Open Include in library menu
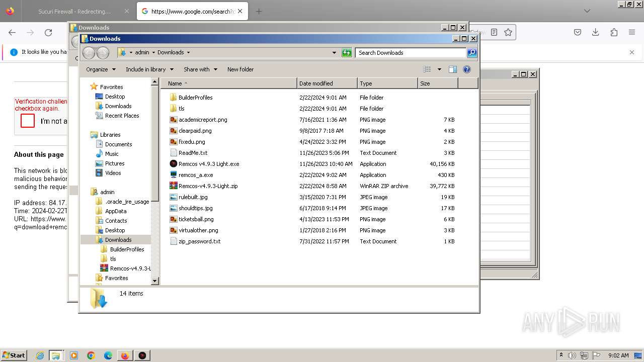This screenshot has height=362, width=644. pyautogui.click(x=149, y=69)
